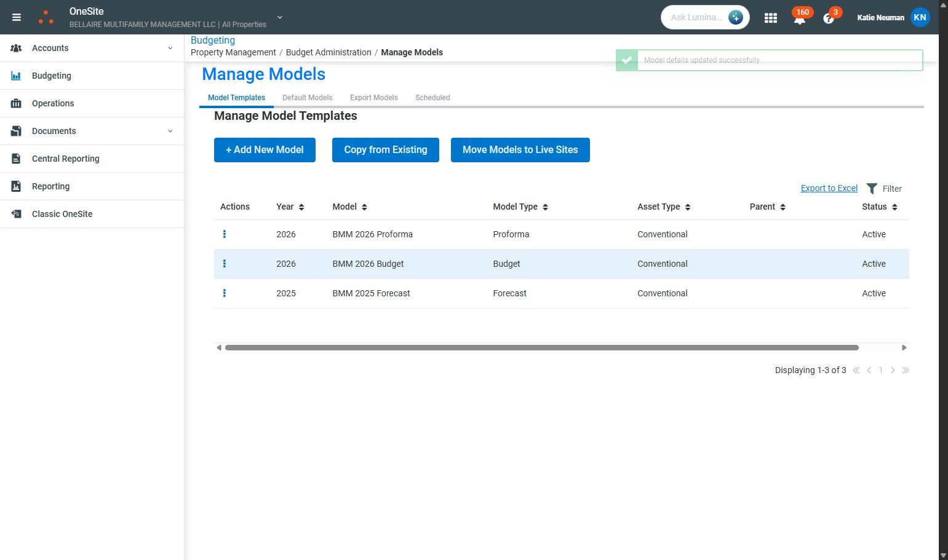Open actions menu for BMM 2026 Budget
The image size is (948, 560).
click(x=225, y=264)
